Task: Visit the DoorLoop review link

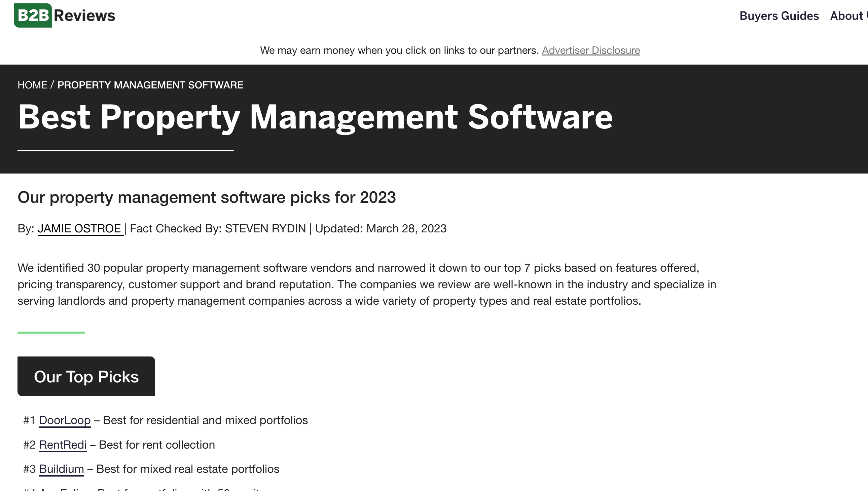Action: tap(65, 420)
